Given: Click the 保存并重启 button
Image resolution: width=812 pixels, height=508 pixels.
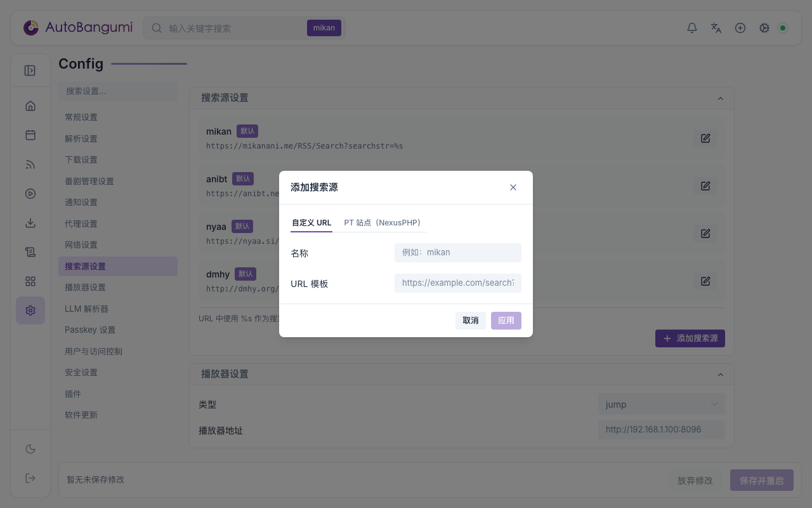Looking at the screenshot, I should (762, 481).
